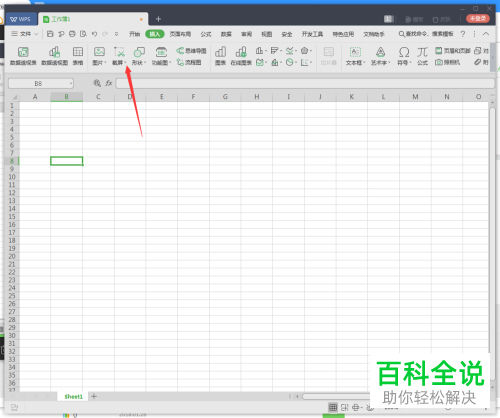Switch to normal view in status bar

tap(333, 407)
